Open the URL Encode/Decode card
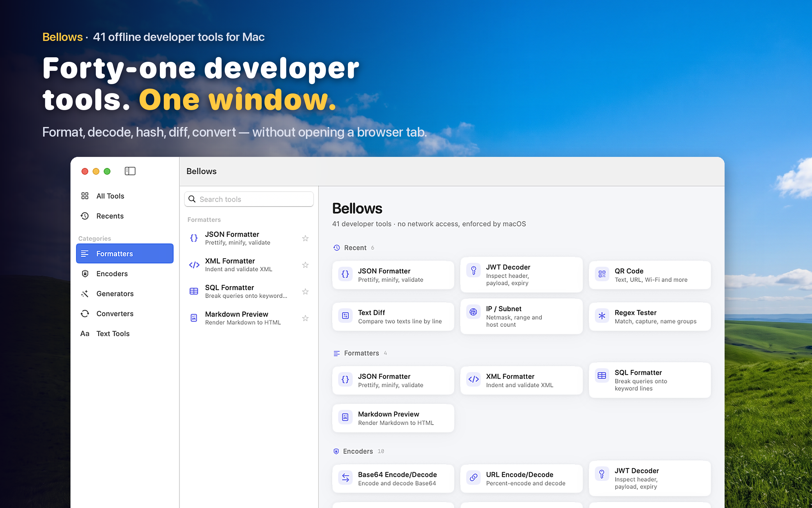812x508 pixels. pyautogui.click(x=521, y=478)
